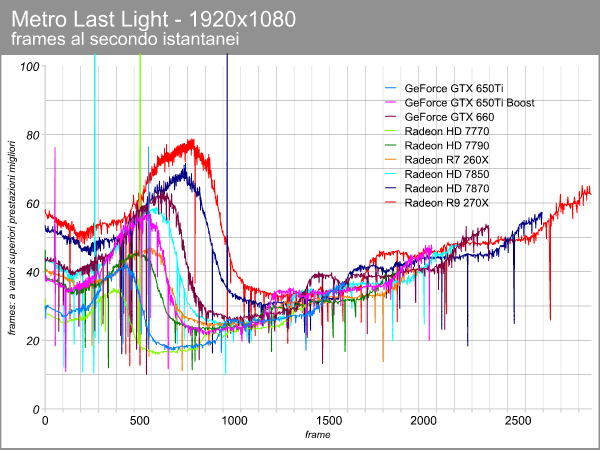This screenshot has height=450, width=600.
Task: Select 'Radeon R7 260X' legend label
Action: [447, 160]
